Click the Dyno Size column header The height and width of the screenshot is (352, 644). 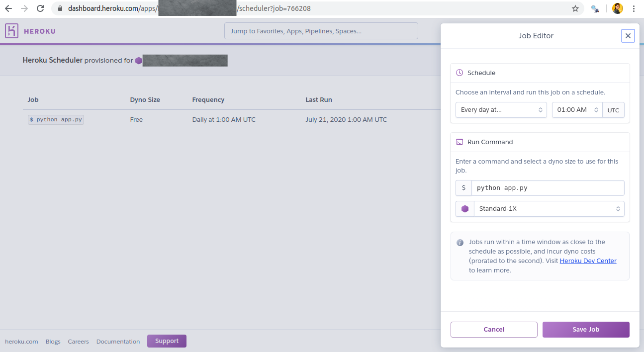point(145,100)
